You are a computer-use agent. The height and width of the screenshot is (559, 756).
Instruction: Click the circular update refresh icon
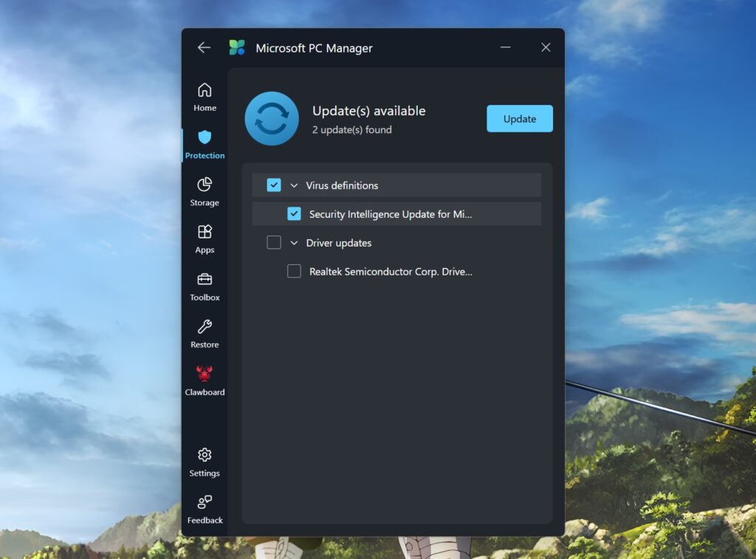[x=271, y=118]
